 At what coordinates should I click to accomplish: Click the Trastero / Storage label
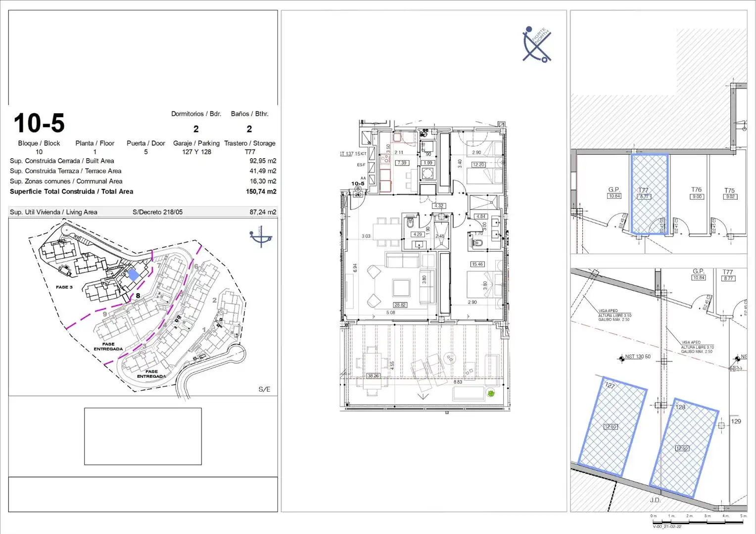tap(250, 143)
